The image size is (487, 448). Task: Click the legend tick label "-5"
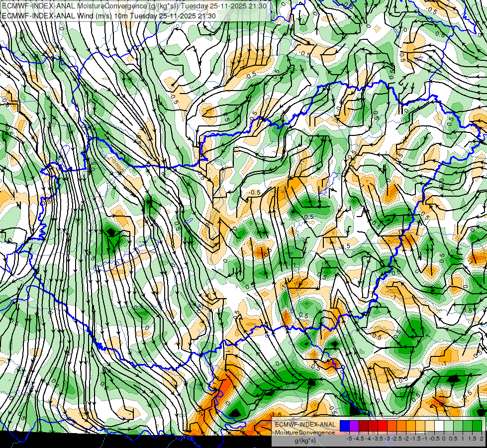pos(349,439)
